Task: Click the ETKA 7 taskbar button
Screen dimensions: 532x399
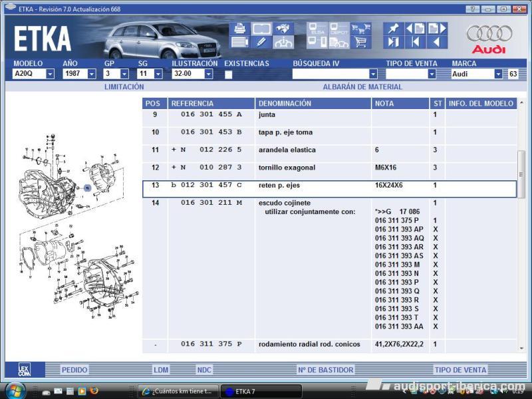Action: 261,392
